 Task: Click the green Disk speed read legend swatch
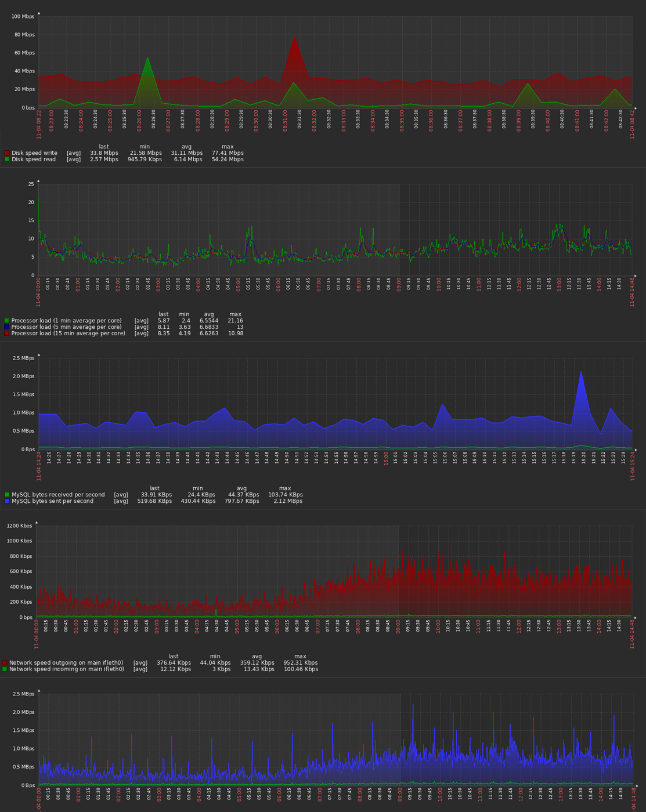click(x=7, y=159)
